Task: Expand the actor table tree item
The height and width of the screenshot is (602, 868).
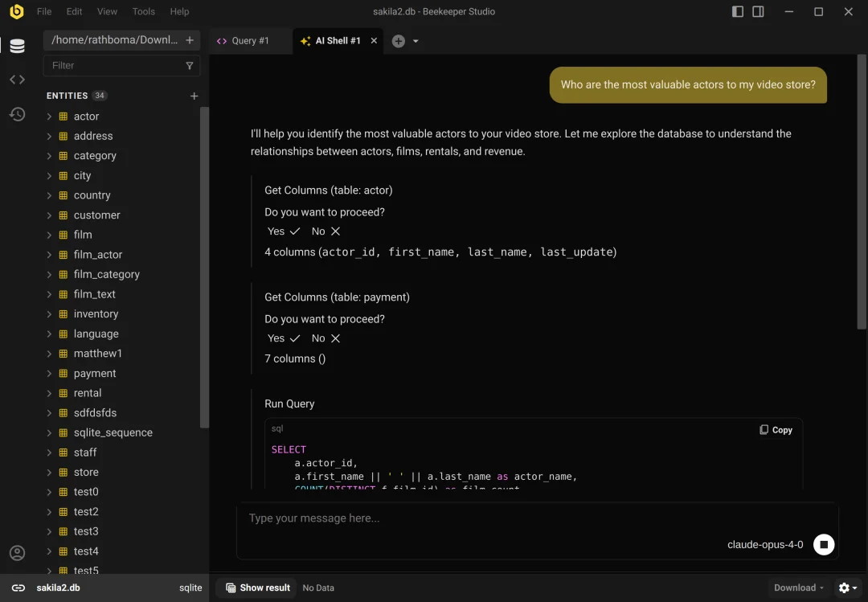Action: [x=49, y=117]
